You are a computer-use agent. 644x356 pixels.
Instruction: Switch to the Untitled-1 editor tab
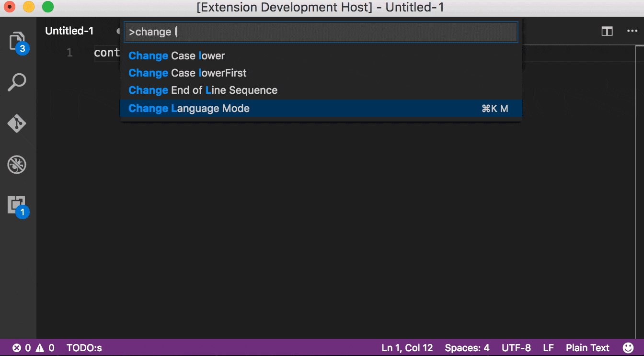click(69, 31)
